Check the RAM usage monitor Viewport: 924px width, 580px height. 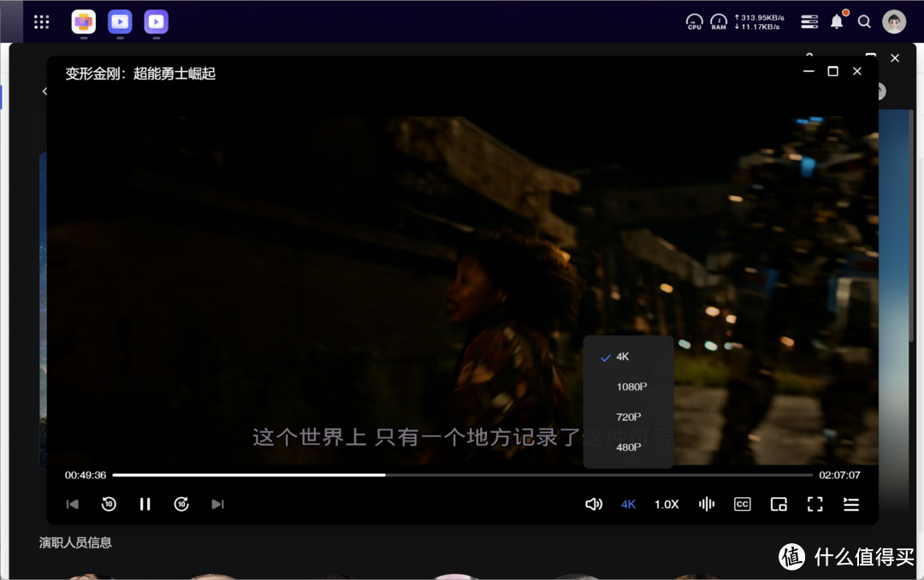click(x=719, y=21)
